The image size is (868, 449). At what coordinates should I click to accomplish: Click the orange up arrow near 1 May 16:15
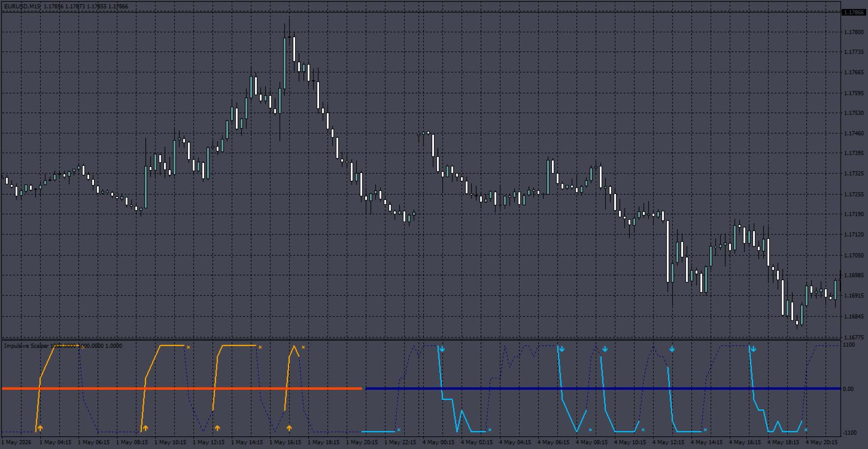coord(289,428)
